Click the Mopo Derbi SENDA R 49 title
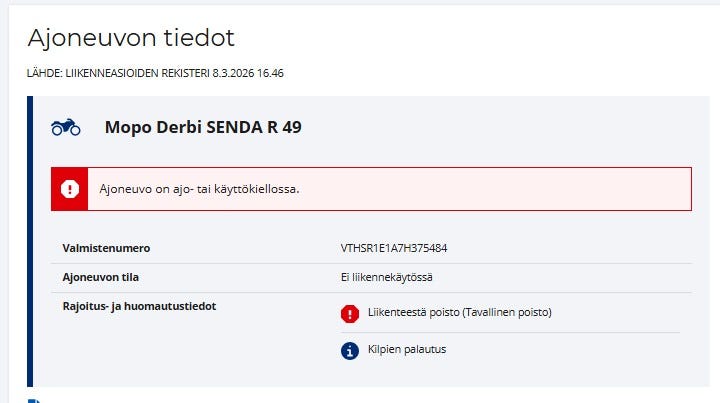The image size is (720, 403). point(203,127)
